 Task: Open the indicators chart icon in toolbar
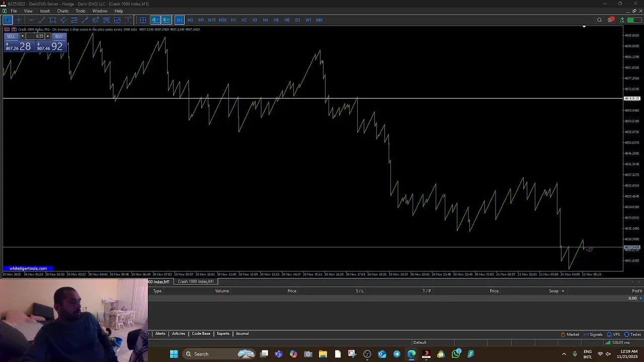tap(117, 20)
